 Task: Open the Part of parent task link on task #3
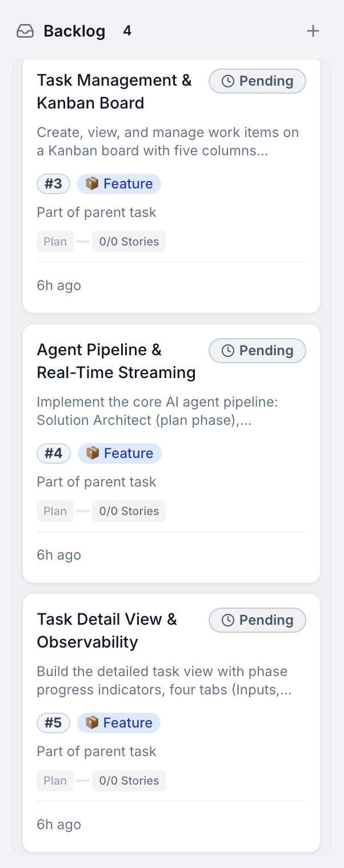96,212
